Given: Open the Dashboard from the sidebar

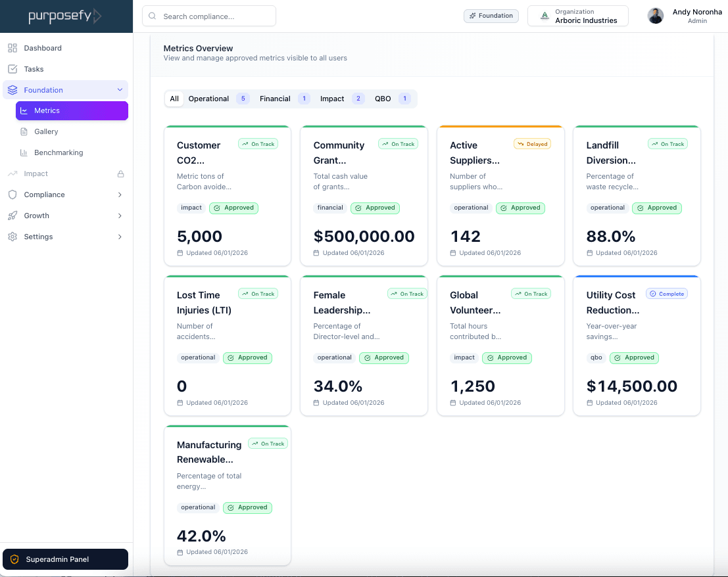Looking at the screenshot, I should point(13,47).
